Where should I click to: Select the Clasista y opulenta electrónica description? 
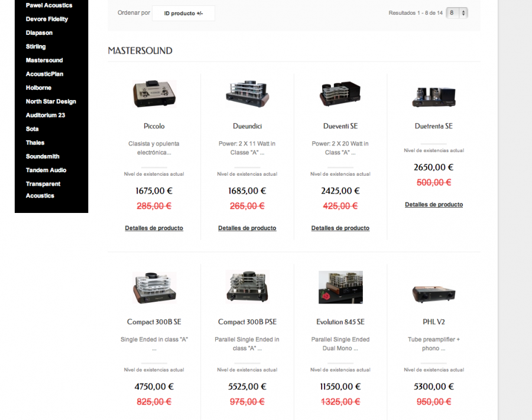tap(154, 148)
